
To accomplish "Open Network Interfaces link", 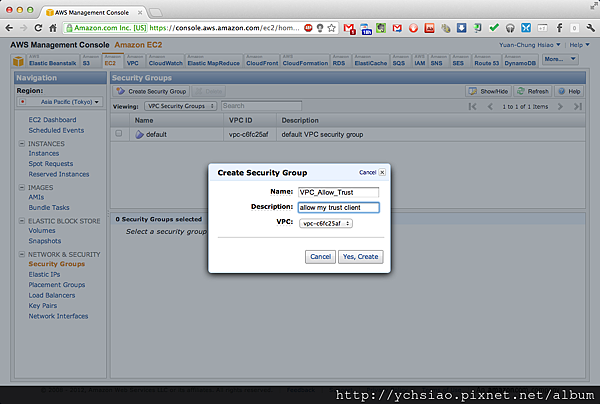I will pos(58,316).
